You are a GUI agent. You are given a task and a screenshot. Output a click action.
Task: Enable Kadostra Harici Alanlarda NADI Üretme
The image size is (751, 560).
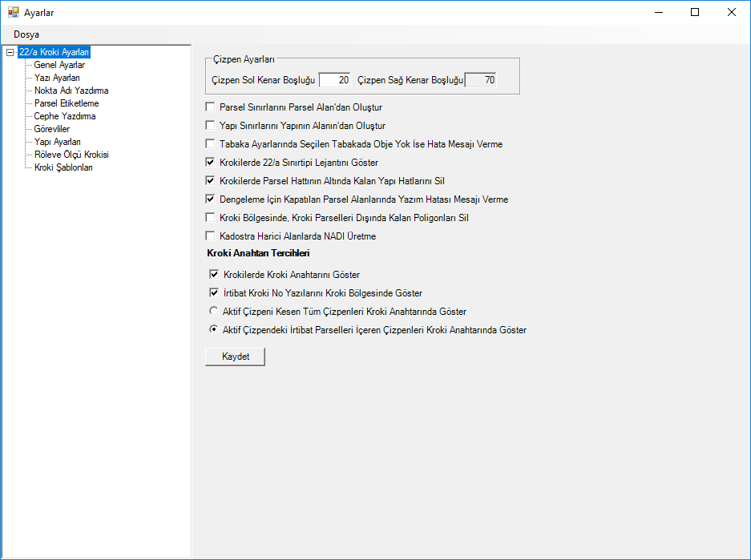[211, 236]
